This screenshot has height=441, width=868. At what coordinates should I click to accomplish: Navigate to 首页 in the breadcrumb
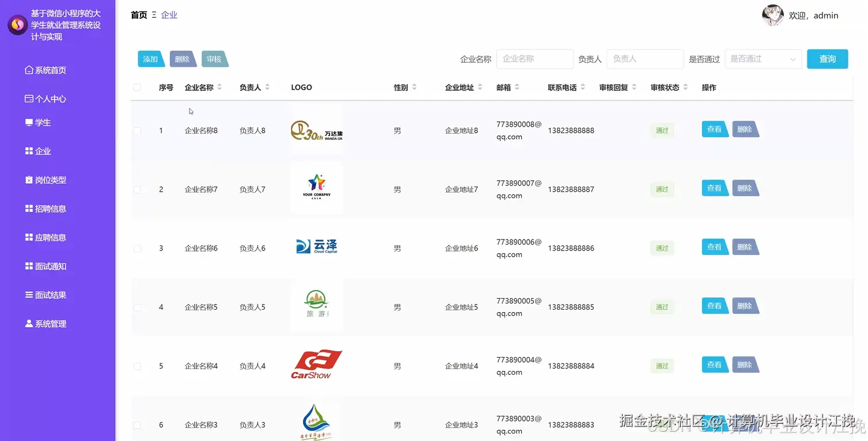click(x=138, y=14)
